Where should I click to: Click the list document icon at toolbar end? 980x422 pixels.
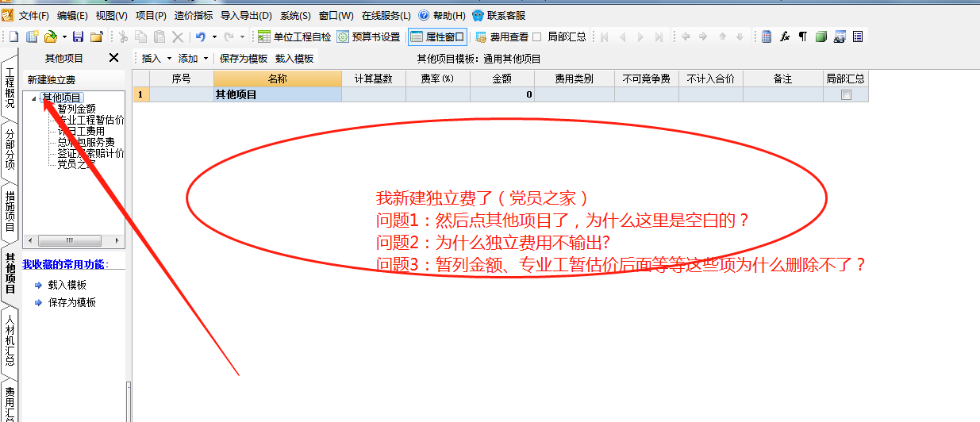(858, 36)
